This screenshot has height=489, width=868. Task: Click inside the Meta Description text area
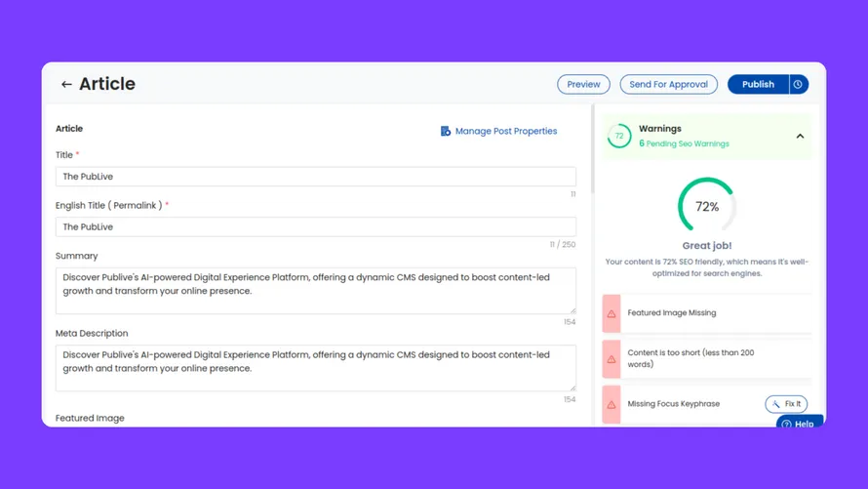click(x=315, y=368)
